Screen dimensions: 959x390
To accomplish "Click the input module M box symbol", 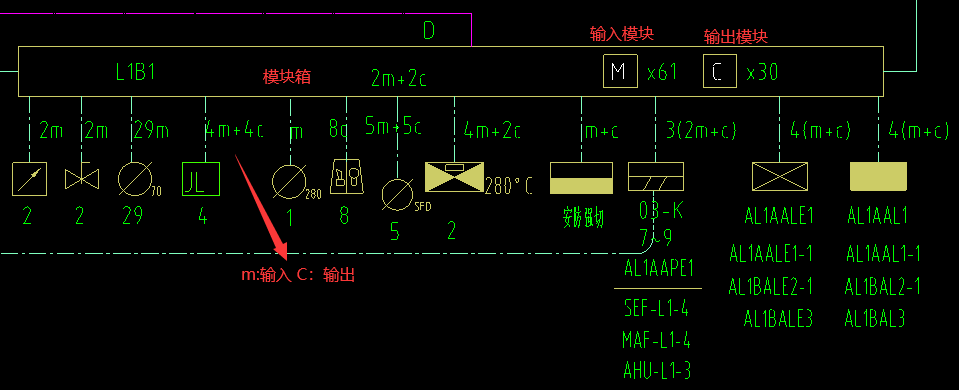I will [x=620, y=71].
